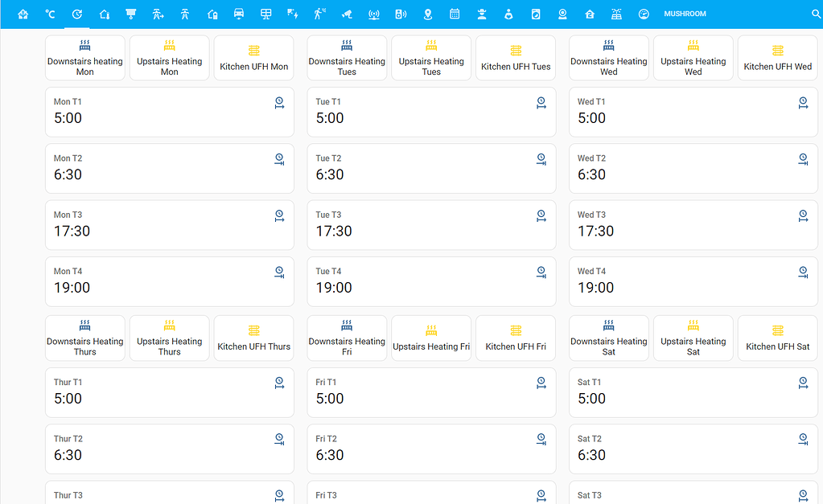The width and height of the screenshot is (823, 504).
Task: Click Upstairs Heating Fri button
Action: tap(431, 338)
